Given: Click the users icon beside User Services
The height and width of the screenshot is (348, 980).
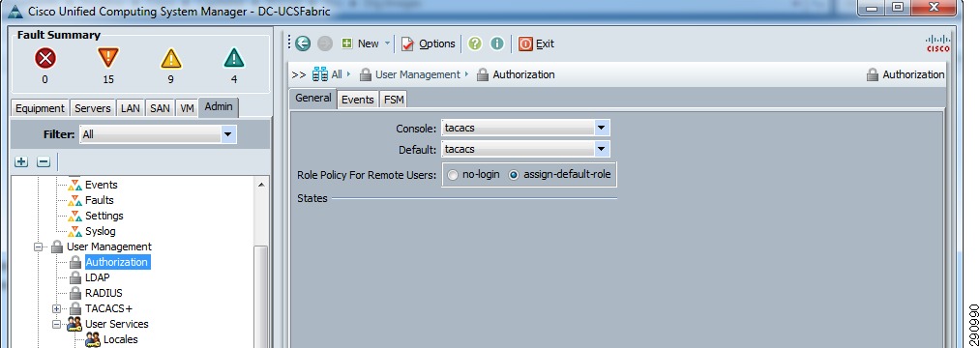Looking at the screenshot, I should [x=75, y=324].
